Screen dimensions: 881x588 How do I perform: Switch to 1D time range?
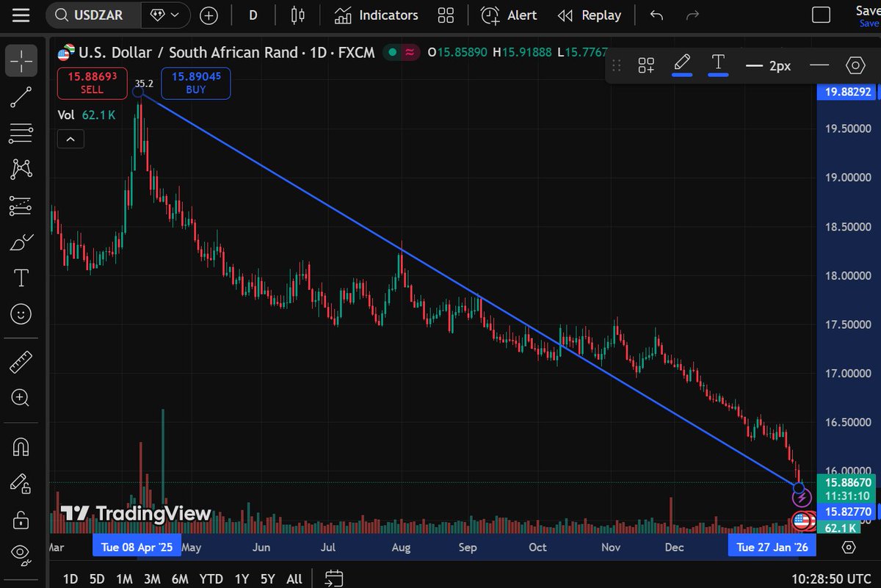tap(70, 578)
